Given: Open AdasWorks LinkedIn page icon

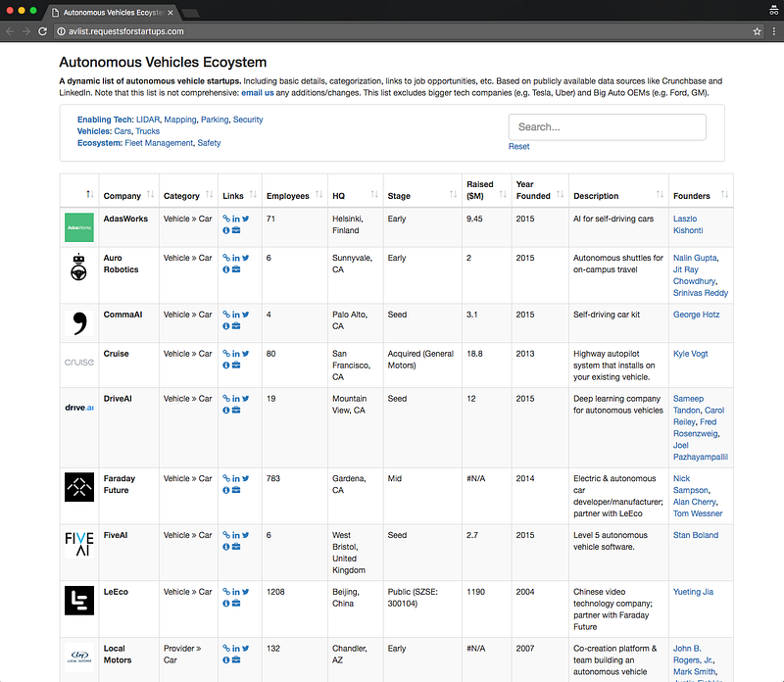Looking at the screenshot, I should click(235, 219).
